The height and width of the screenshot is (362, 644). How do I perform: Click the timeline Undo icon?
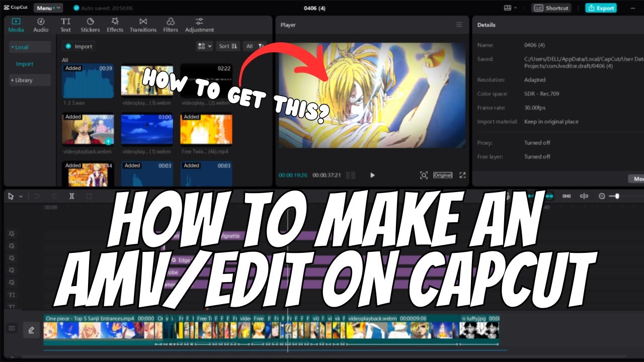(37, 196)
